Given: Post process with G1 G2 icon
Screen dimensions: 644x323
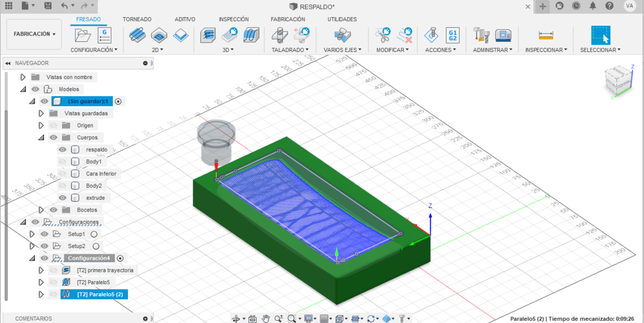Looking at the screenshot, I should coord(453,35).
